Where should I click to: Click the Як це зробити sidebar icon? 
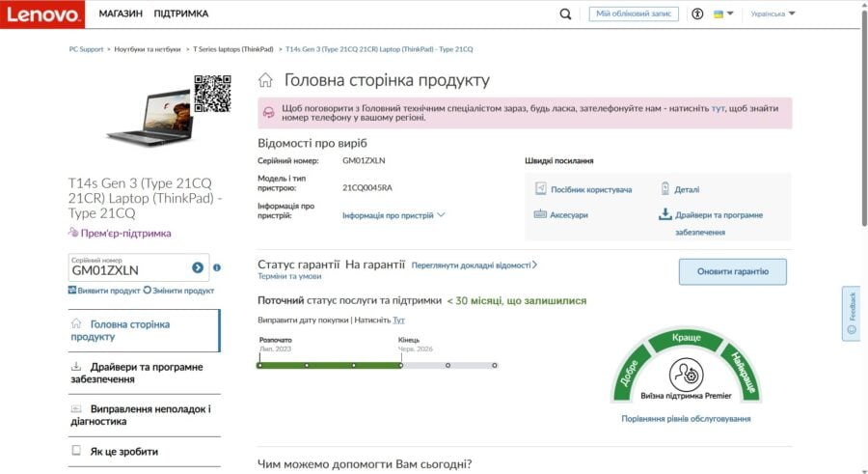76,450
